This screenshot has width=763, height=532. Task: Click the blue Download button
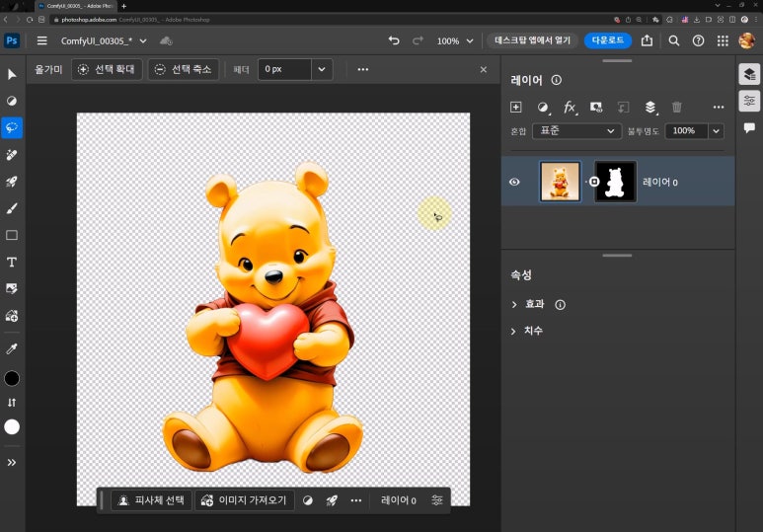608,40
